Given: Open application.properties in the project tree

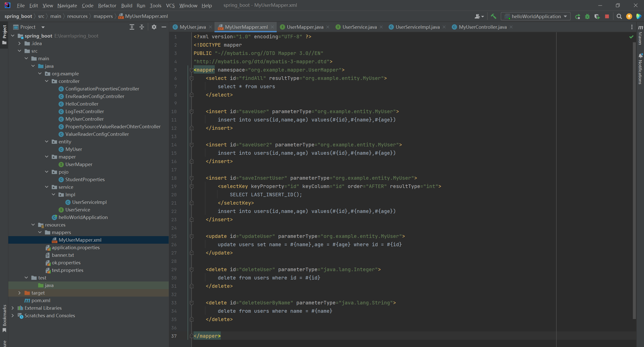Looking at the screenshot, I should (76, 247).
